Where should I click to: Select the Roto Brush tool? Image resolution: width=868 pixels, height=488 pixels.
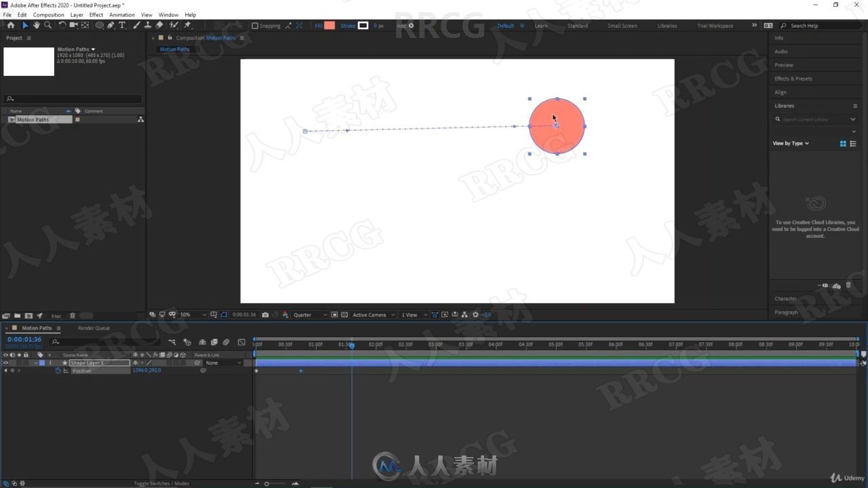(x=174, y=25)
